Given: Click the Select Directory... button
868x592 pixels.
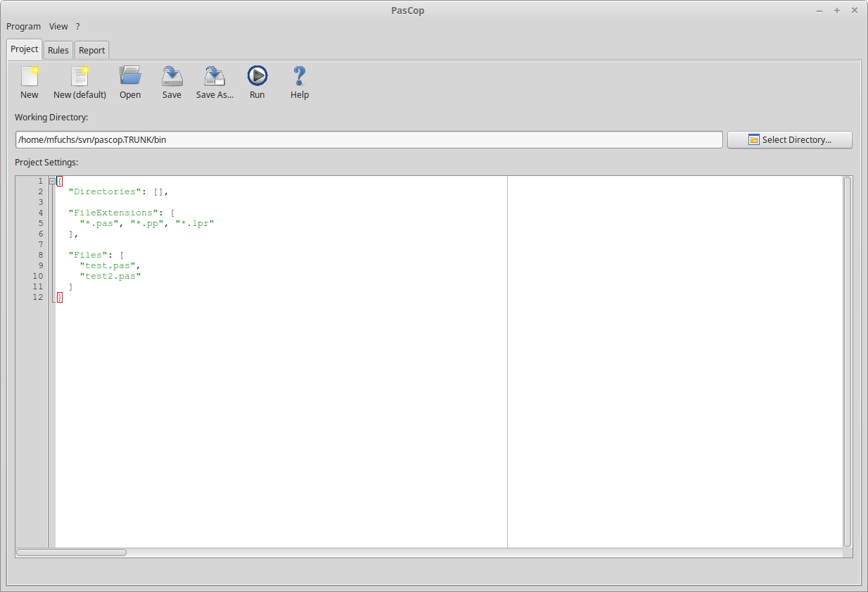Looking at the screenshot, I should 789,139.
